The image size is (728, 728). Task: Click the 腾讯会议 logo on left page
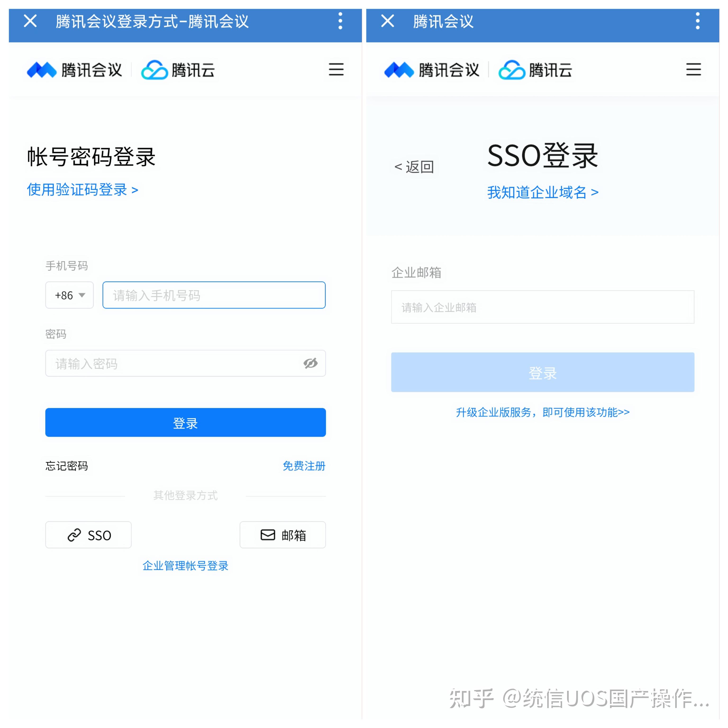tap(75, 70)
